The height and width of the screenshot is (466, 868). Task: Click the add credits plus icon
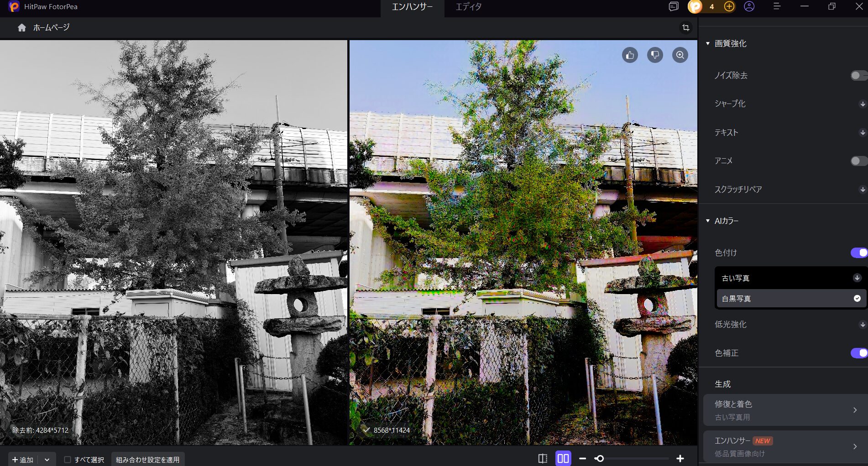tap(729, 6)
